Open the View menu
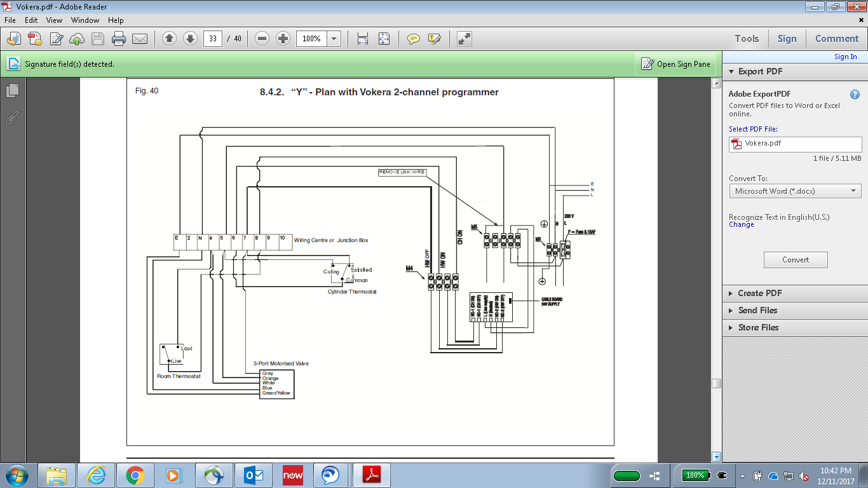This screenshot has width=868, height=488. tap(54, 20)
